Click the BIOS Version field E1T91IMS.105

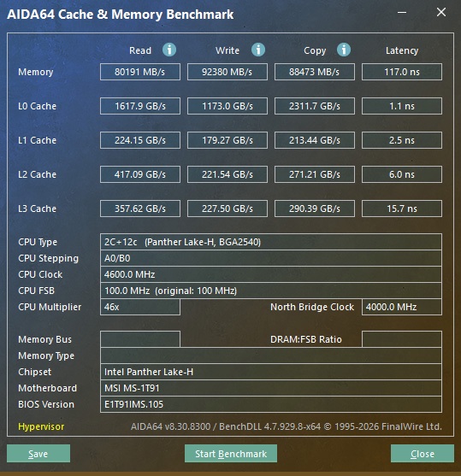pyautogui.click(x=271, y=404)
